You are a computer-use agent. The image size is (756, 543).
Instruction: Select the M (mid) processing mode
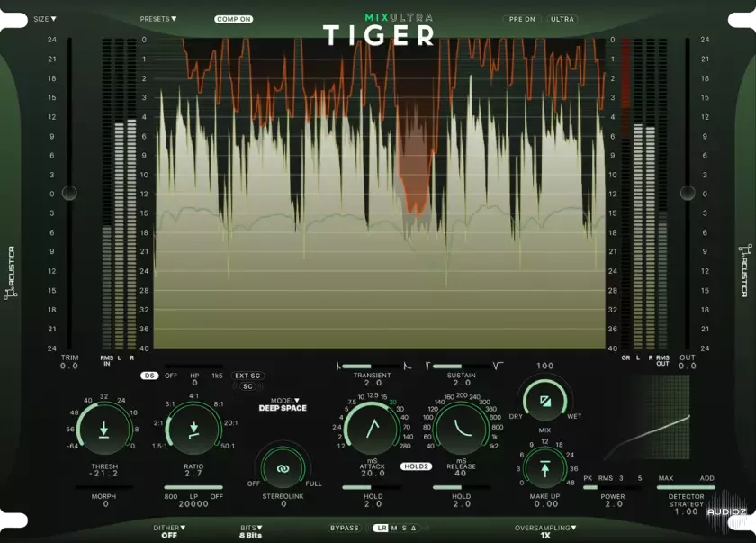[394, 528]
